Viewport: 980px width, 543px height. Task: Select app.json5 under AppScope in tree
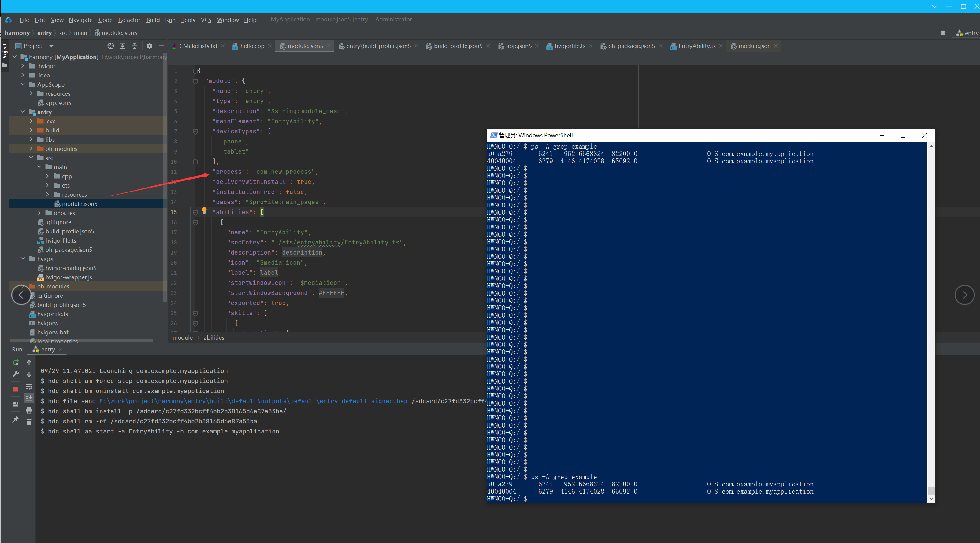(x=58, y=103)
